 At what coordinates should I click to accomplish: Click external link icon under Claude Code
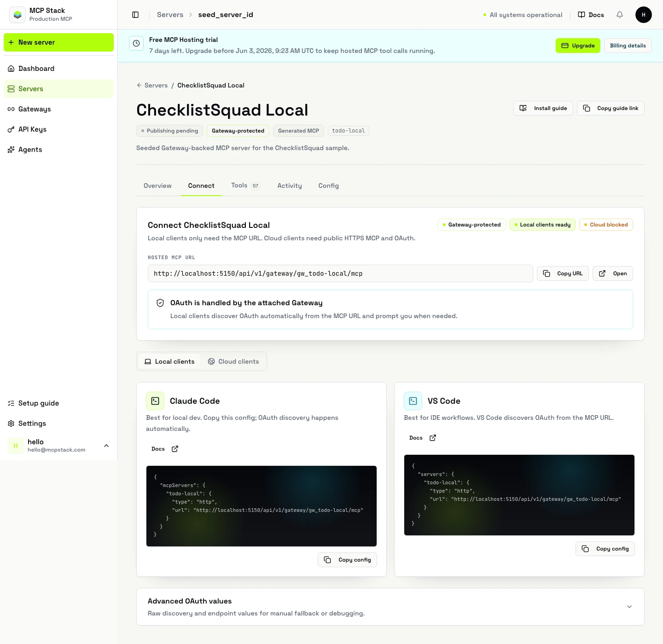point(175,449)
